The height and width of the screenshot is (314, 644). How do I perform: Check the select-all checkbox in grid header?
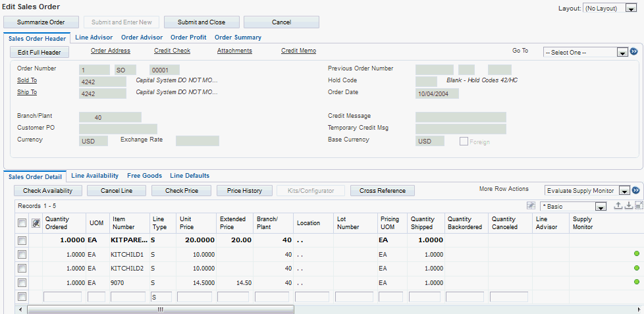point(22,223)
